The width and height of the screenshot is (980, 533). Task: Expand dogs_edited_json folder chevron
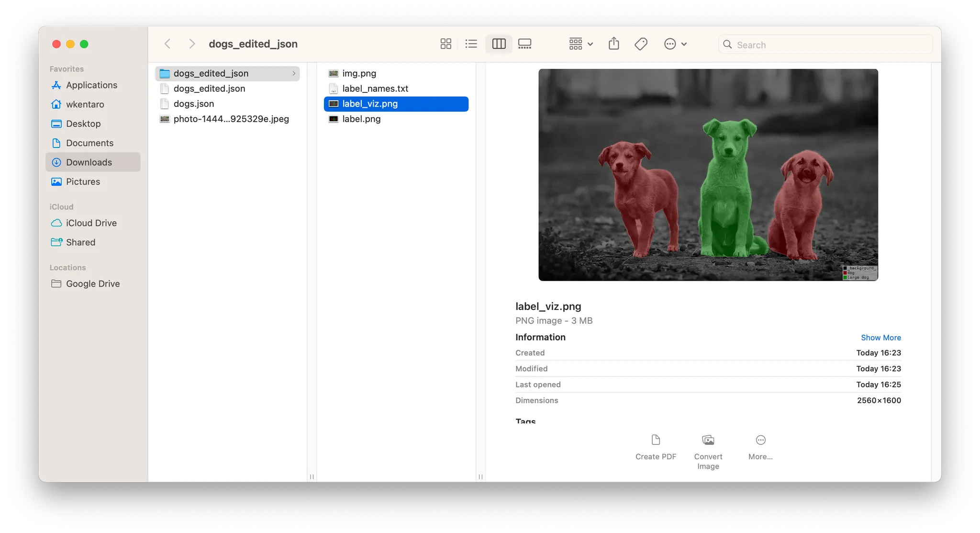point(294,73)
